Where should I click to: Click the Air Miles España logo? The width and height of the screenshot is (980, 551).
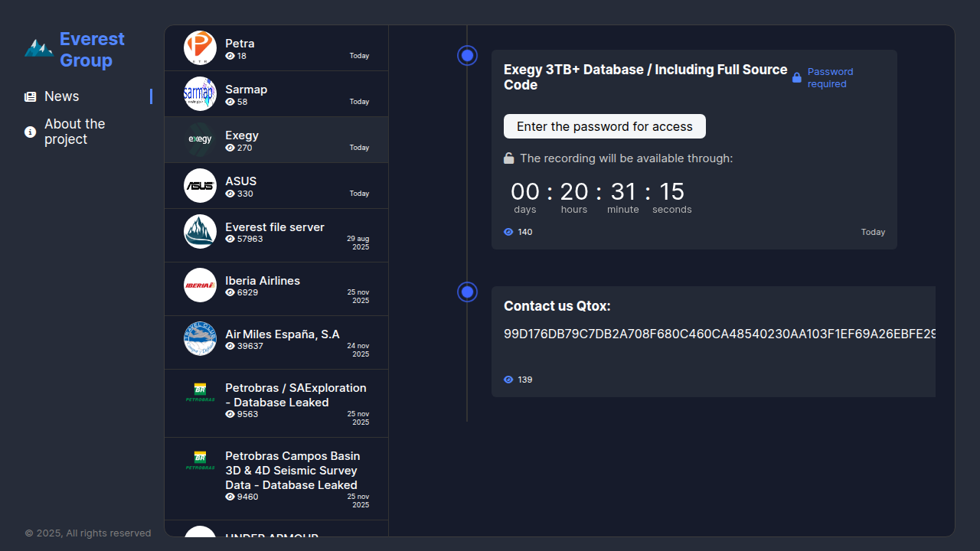(201, 339)
